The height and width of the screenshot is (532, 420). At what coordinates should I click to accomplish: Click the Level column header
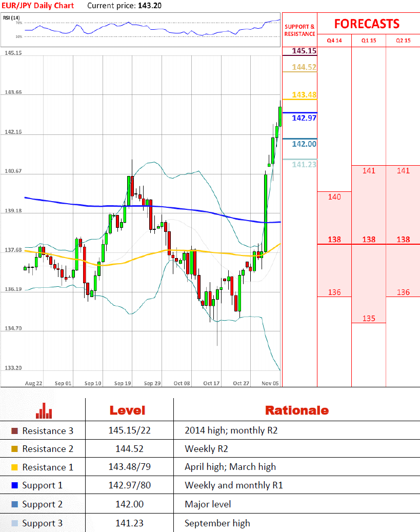pyautogui.click(x=127, y=410)
